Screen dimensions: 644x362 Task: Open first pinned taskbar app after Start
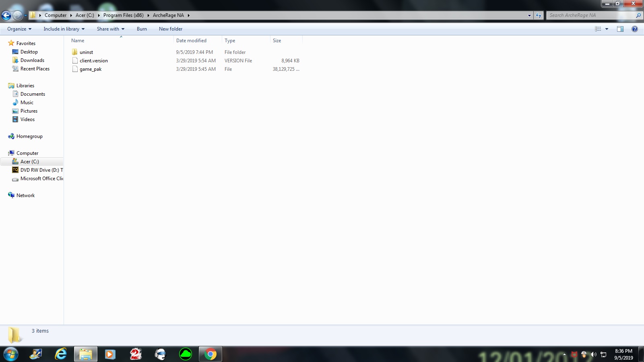35,354
